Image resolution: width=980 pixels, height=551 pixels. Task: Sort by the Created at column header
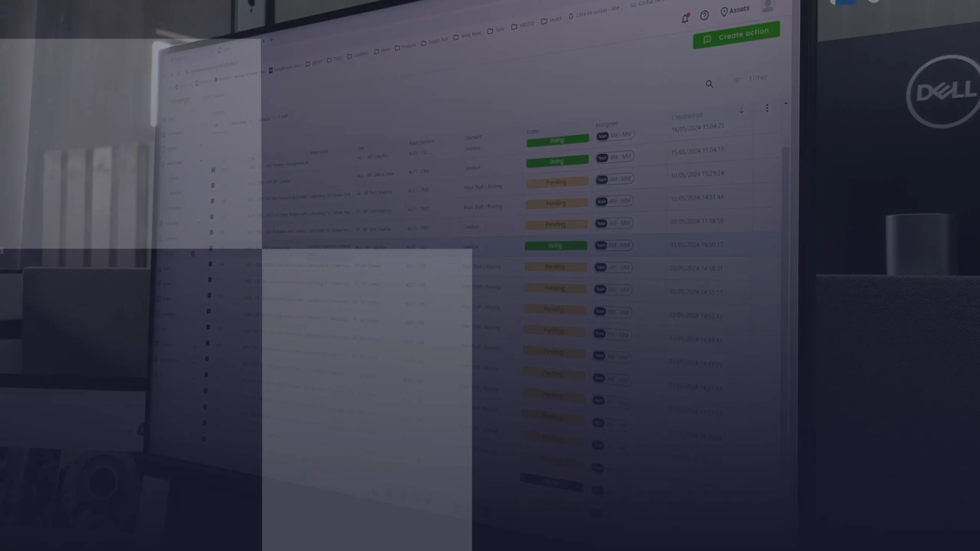pyautogui.click(x=687, y=116)
